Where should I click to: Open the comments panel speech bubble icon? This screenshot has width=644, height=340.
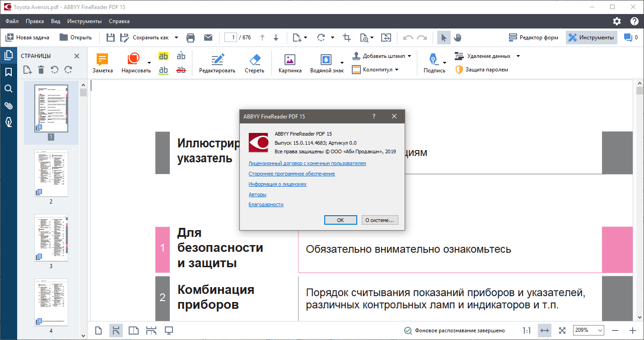[x=628, y=38]
